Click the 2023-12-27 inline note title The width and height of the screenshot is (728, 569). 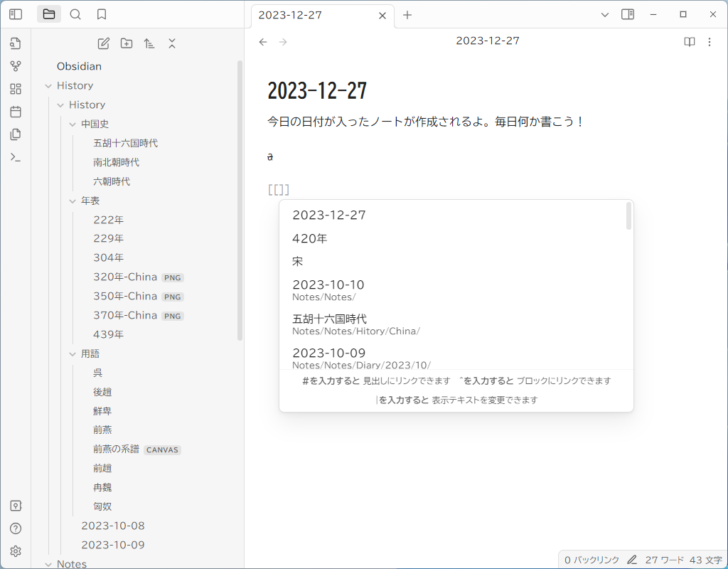coord(317,90)
